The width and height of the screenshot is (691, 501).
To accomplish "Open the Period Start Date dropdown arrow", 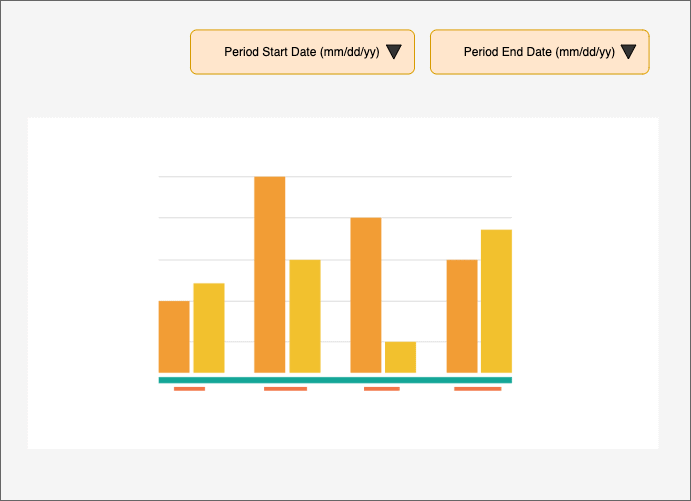I will [394, 52].
